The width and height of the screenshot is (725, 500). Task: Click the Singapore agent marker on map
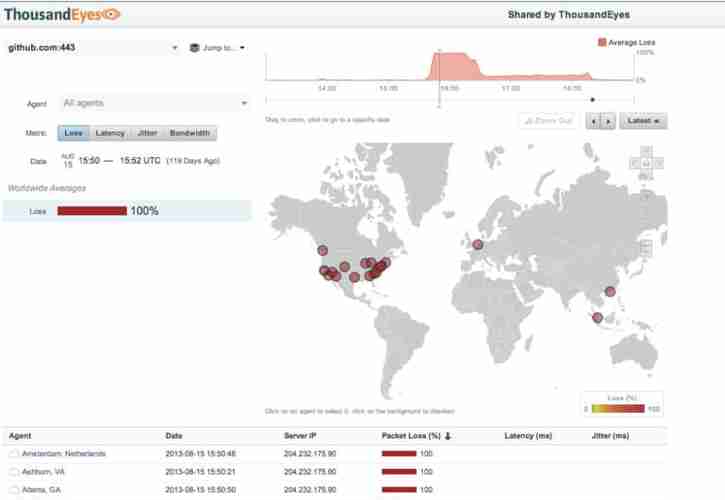click(597, 317)
